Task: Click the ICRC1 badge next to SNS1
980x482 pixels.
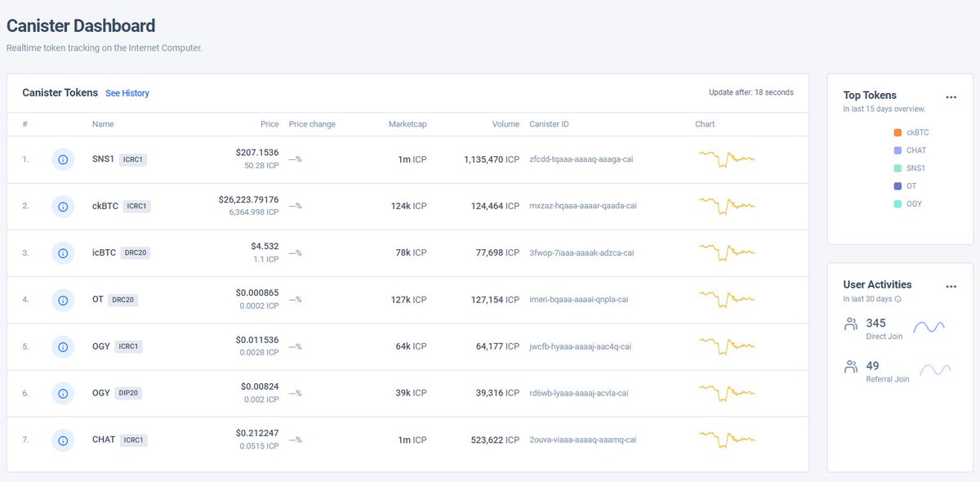Action: point(133,159)
